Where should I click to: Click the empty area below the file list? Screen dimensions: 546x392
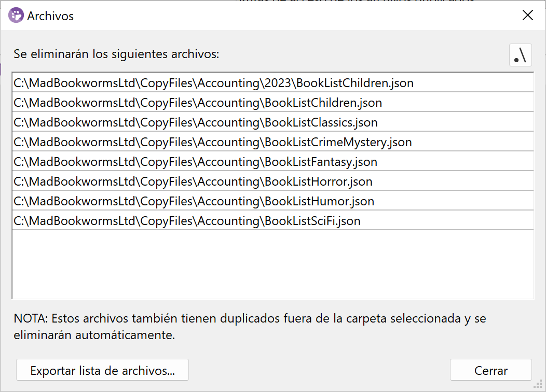pyautogui.click(x=272, y=264)
